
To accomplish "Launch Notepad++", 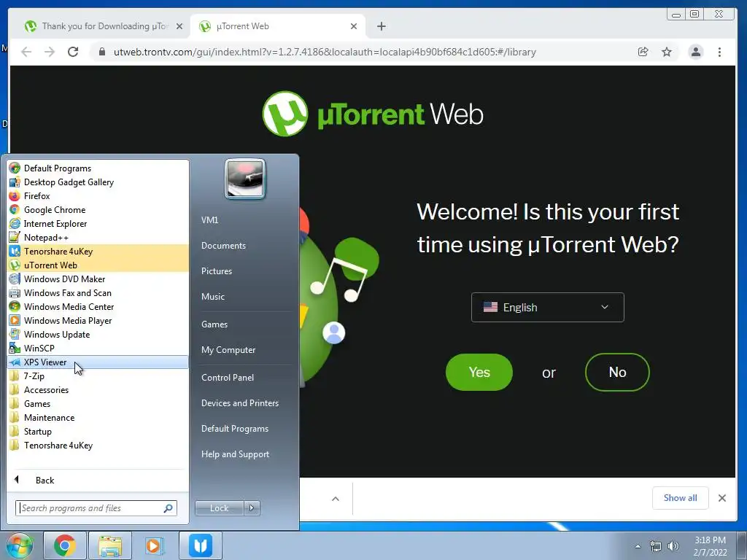I will (x=98, y=237).
